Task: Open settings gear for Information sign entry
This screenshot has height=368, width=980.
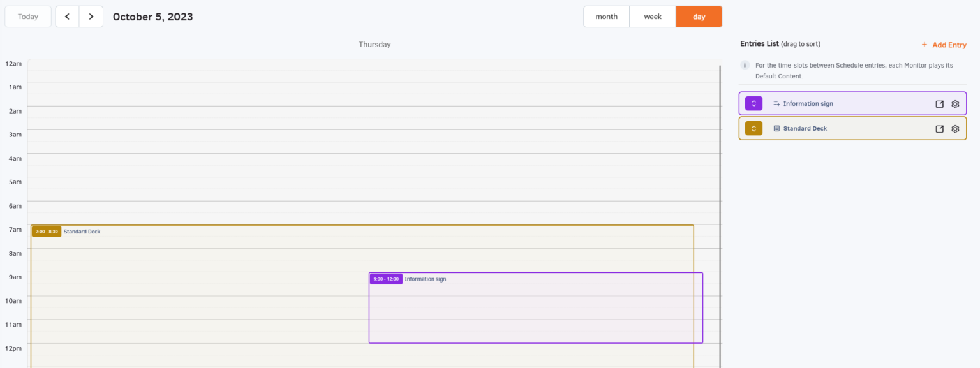Action: pyautogui.click(x=955, y=103)
